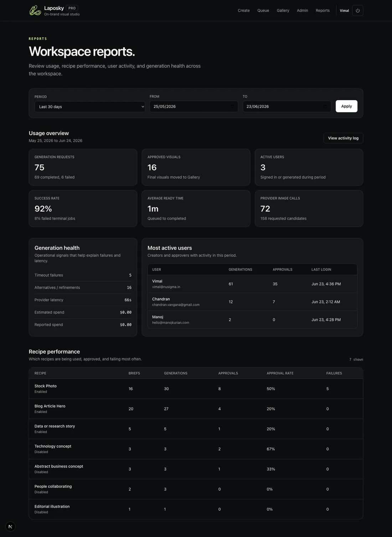Screen dimensions: 392x537
Task: Click the Blog Article Hero recipe
Action: (x=50, y=406)
